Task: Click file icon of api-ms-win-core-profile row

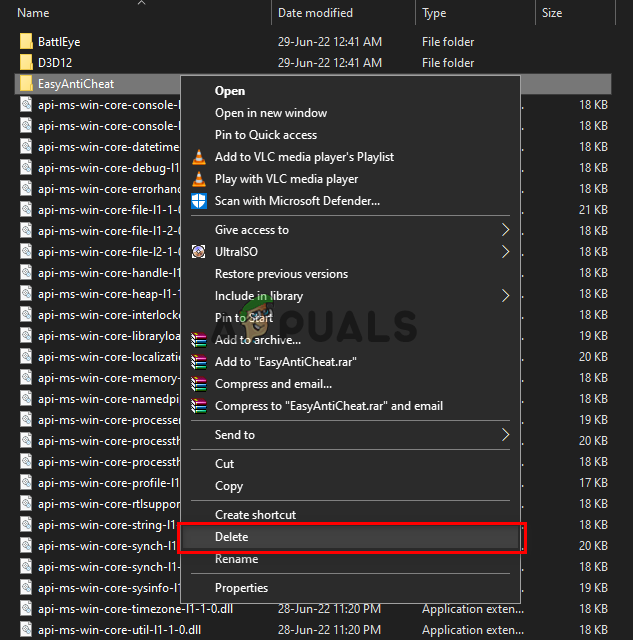Action: tap(26, 483)
